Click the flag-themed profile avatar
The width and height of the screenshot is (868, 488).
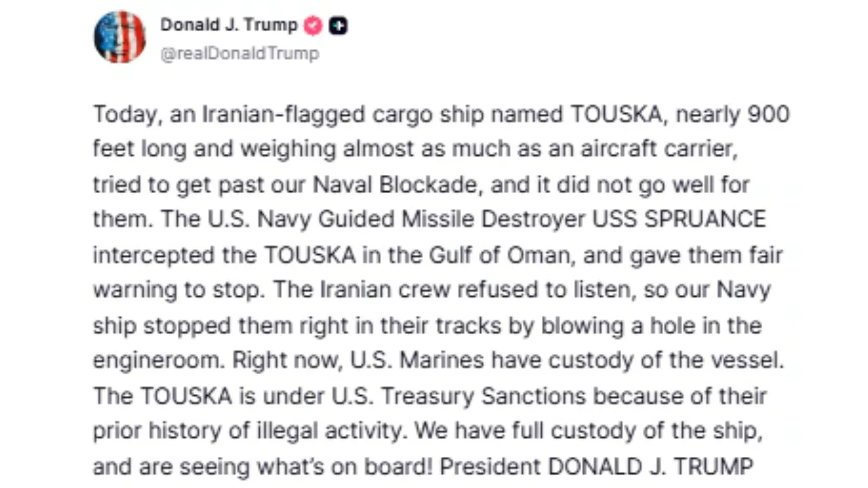click(x=119, y=37)
